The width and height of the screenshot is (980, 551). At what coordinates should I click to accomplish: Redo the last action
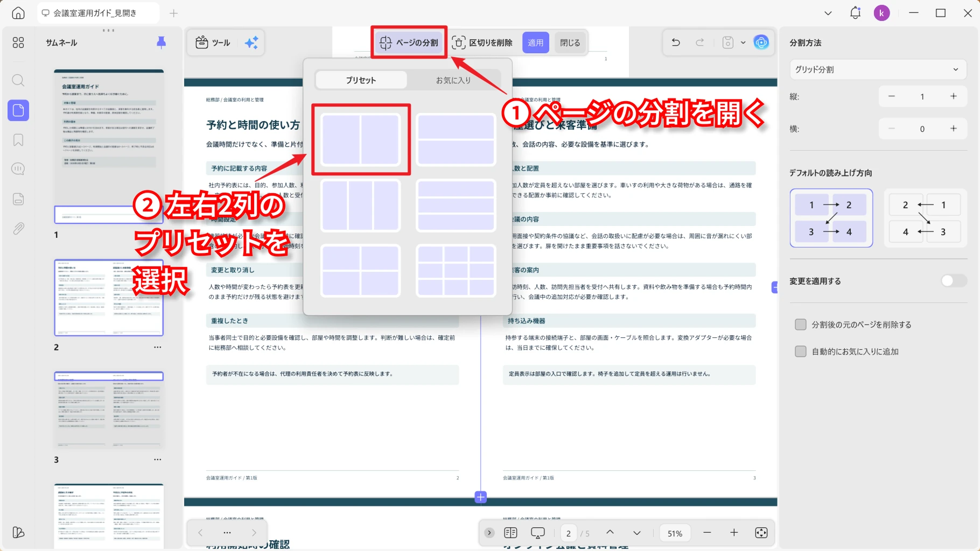[700, 43]
